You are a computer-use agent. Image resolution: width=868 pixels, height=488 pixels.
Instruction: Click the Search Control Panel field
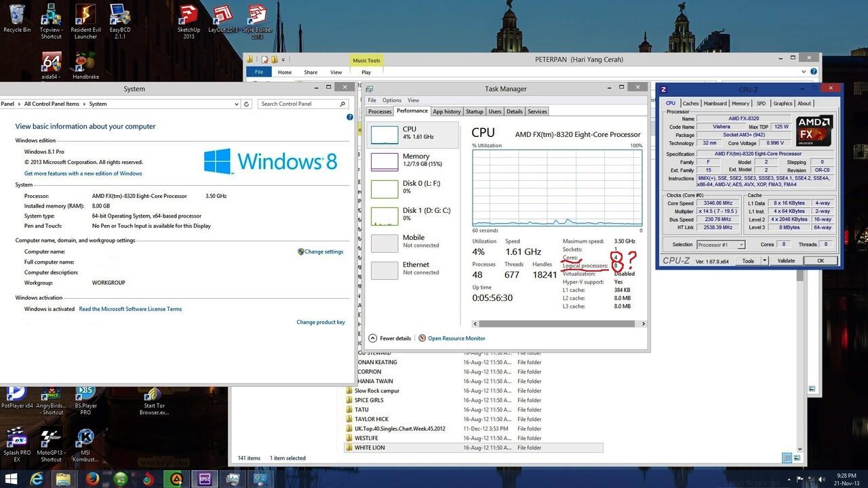pos(303,104)
